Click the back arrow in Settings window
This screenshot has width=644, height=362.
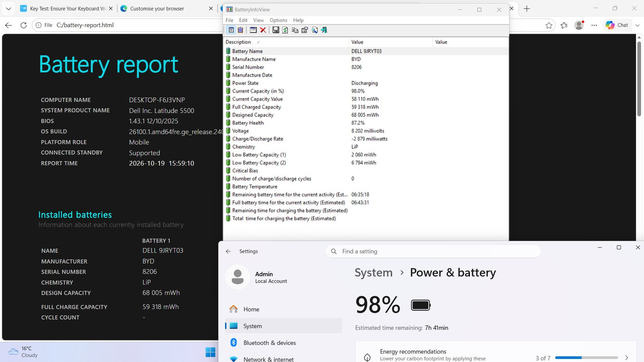pyautogui.click(x=228, y=251)
